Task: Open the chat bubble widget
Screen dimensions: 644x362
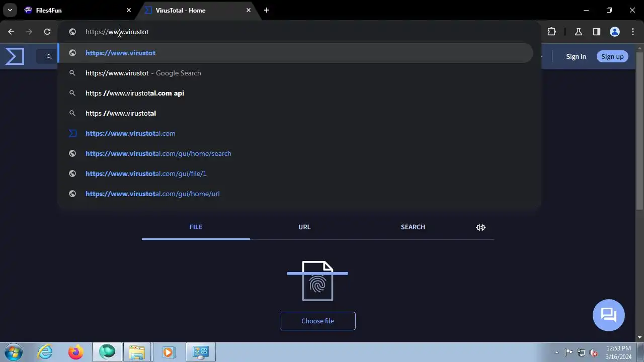Action: pos(609,315)
